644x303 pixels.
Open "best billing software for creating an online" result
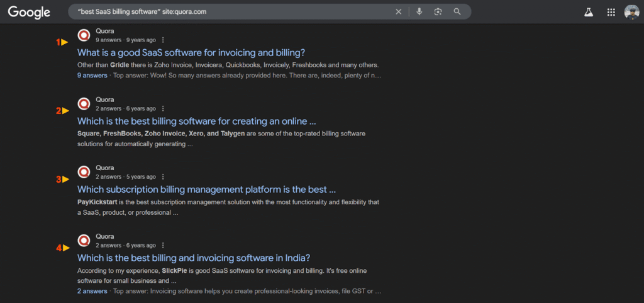click(x=196, y=121)
